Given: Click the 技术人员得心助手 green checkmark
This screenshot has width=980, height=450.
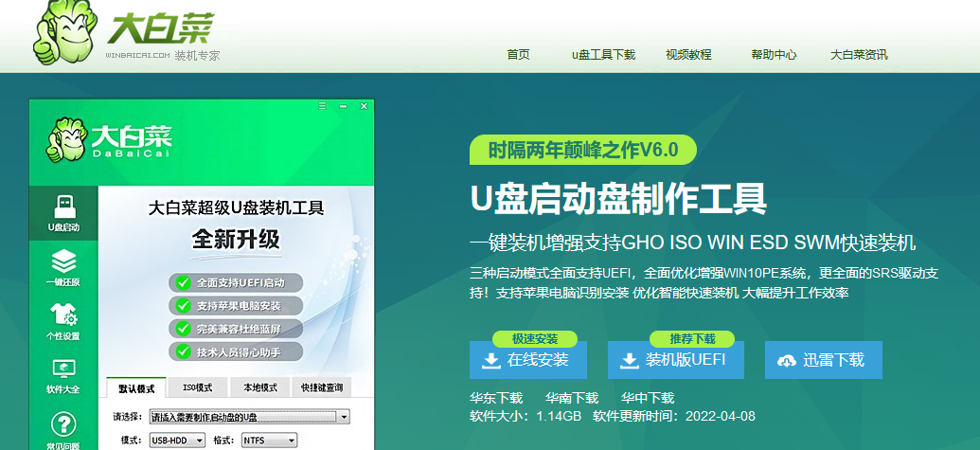Looking at the screenshot, I should coord(182,351).
